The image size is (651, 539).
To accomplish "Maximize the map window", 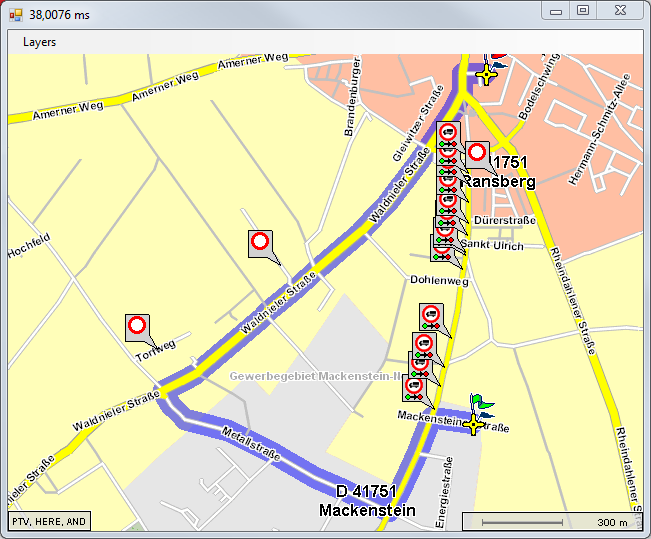I will pyautogui.click(x=583, y=11).
